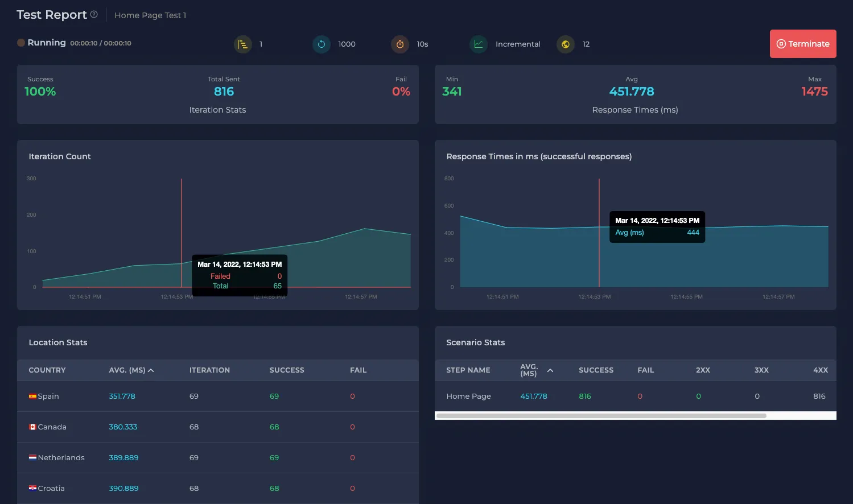Click the Max 1475 response time
This screenshot has width=853, height=504.
[814, 92]
